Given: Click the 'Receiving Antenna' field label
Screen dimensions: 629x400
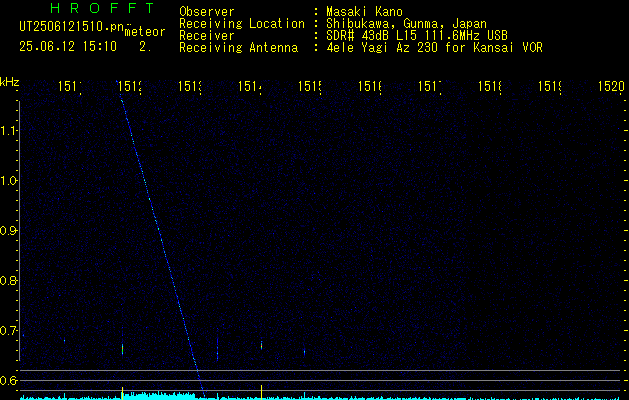Looking at the screenshot, I should coord(239,48).
